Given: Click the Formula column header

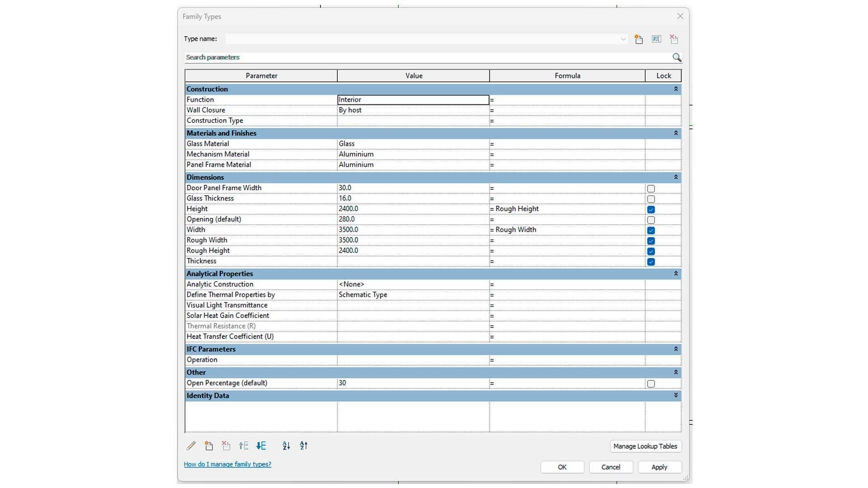Looking at the screenshot, I should [x=567, y=76].
